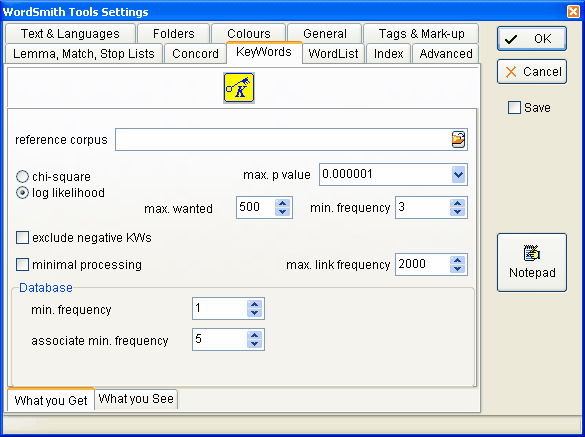
Task: Increase min. frequency next to max. wanted
Action: pyautogui.click(x=457, y=203)
